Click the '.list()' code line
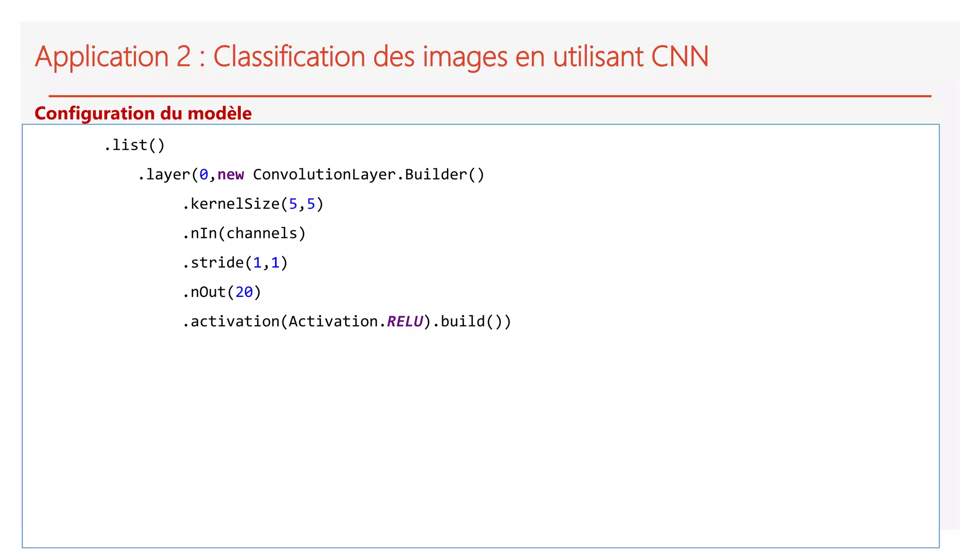Image resolution: width=980 pixels, height=551 pixels. [134, 145]
